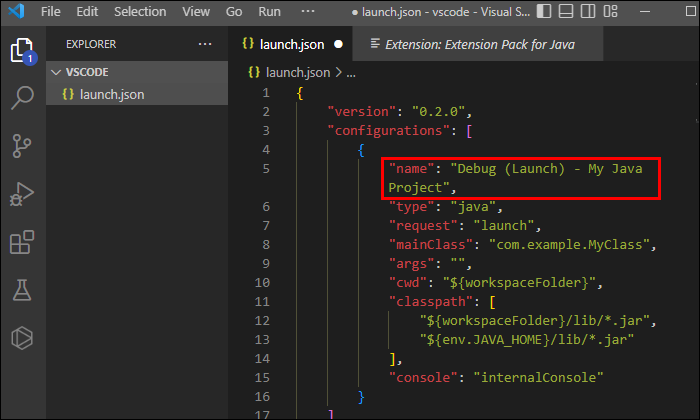
Task: Open Explorer's more actions ellipsis
Action: point(205,45)
